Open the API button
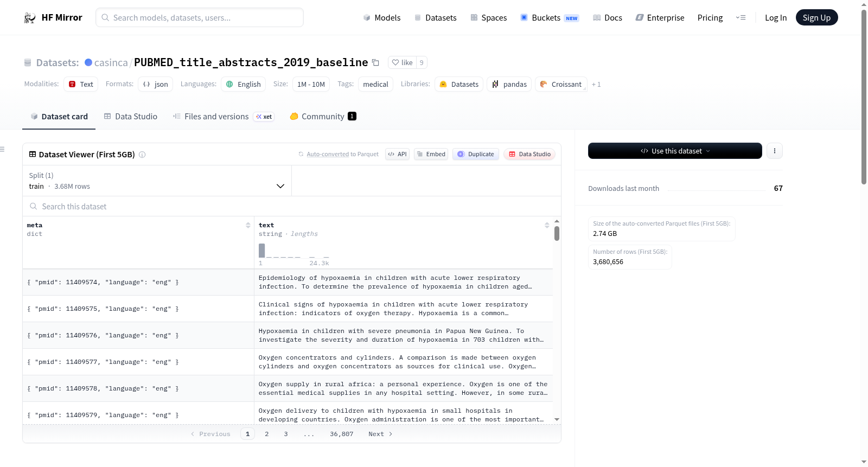The width and height of the screenshot is (868, 467). pyautogui.click(x=397, y=154)
